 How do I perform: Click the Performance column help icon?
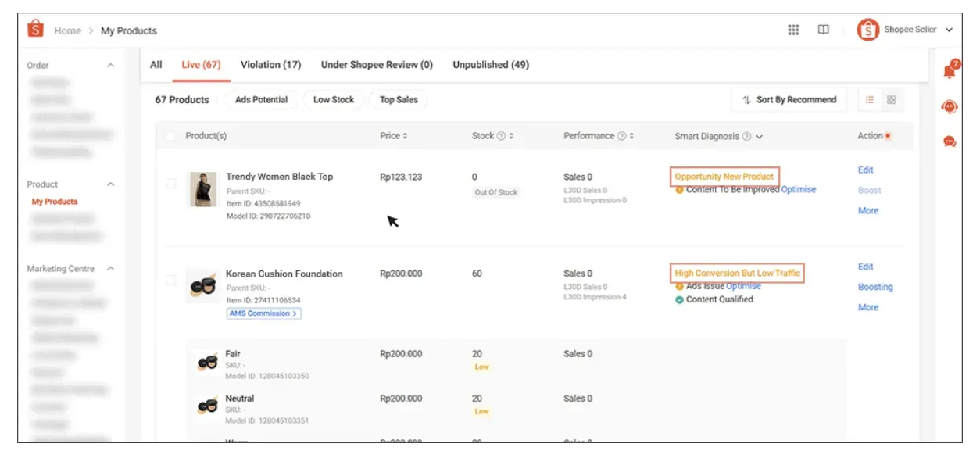(x=621, y=136)
